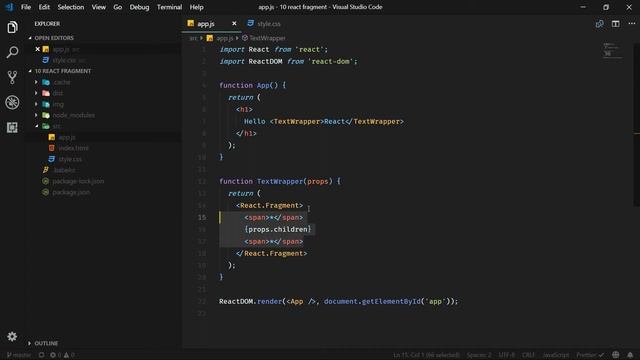Collapse the 10 React Fragment folder section
Viewport: 640px width, 360px height.
coord(62,71)
